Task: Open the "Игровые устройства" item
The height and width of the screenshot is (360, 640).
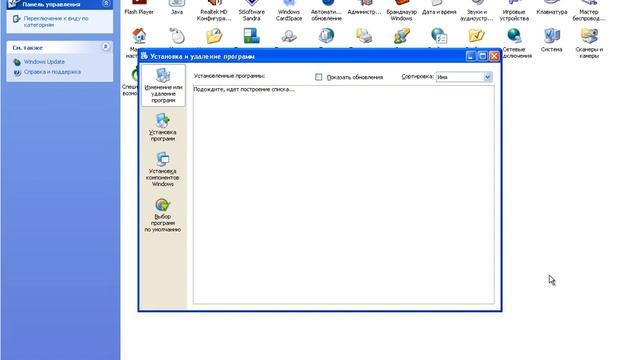Action: 514,11
